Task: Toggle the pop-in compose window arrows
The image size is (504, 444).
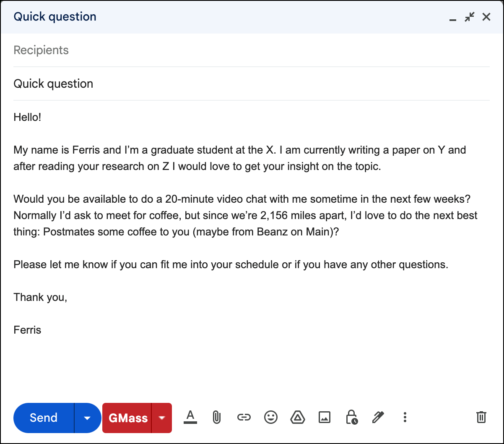Action: 470,17
